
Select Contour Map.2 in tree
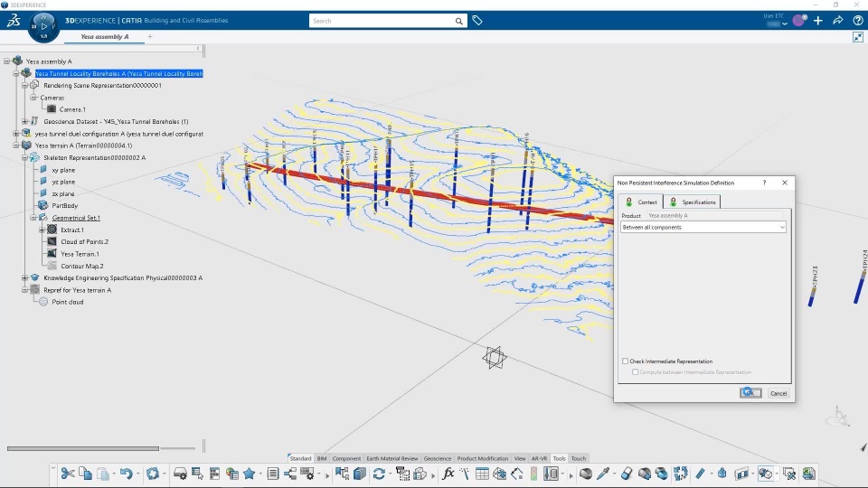(x=82, y=266)
